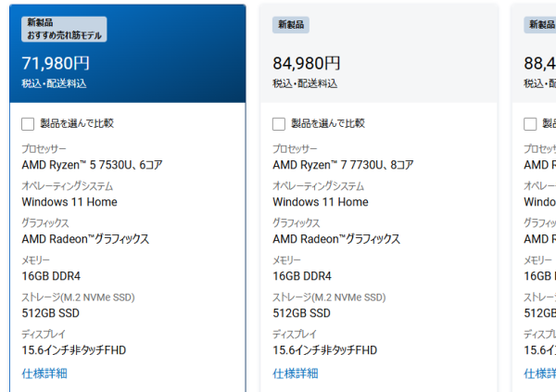Open 仕様詳細 link for Ryzen 5 7530U model
Screen dimensions: 556x392
click(x=44, y=373)
